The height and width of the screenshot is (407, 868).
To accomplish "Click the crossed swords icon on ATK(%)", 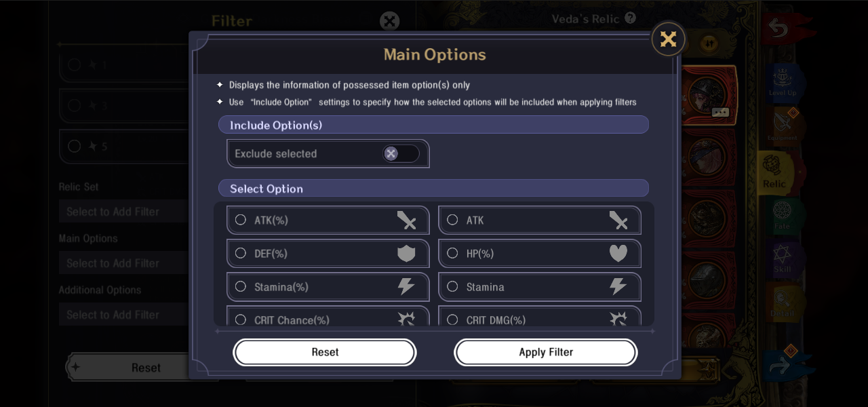I will (x=406, y=220).
